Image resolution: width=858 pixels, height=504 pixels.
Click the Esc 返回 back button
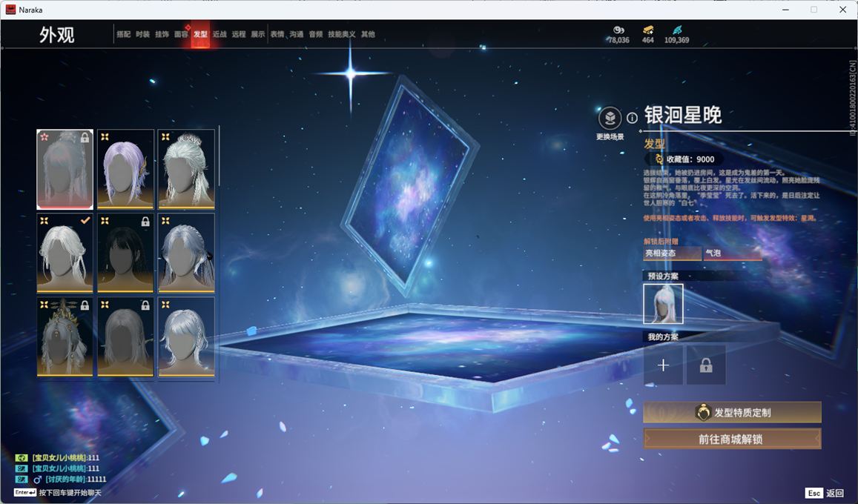(x=824, y=493)
